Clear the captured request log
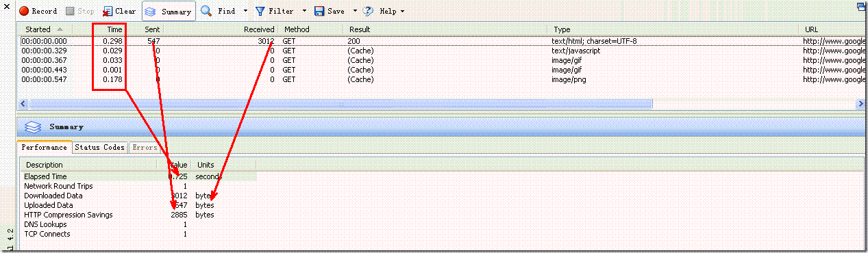The image size is (868, 253). coord(119,12)
